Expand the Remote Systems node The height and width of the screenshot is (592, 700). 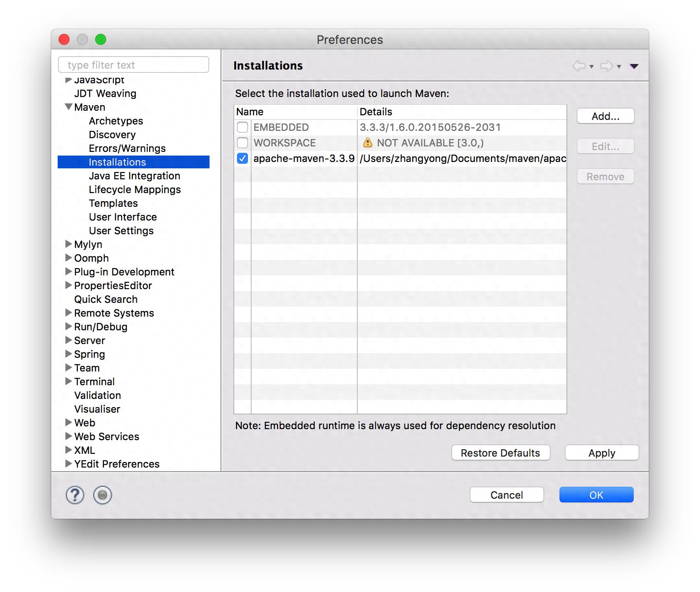(x=69, y=312)
